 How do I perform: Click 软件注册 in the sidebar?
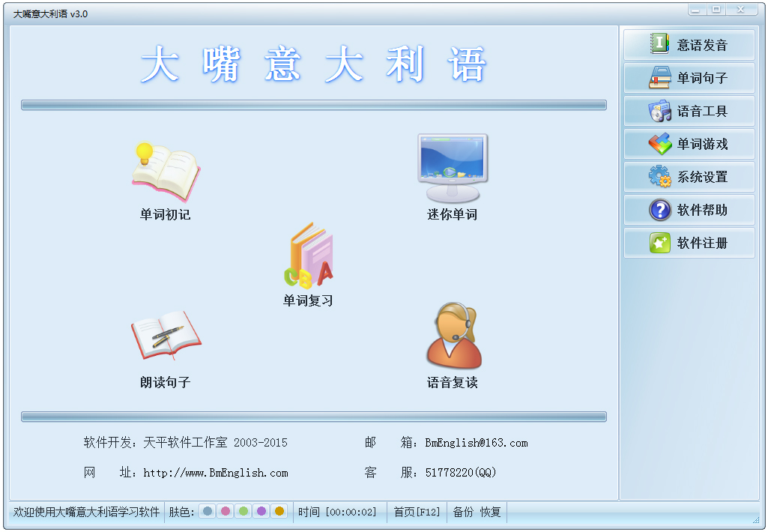[x=689, y=243]
